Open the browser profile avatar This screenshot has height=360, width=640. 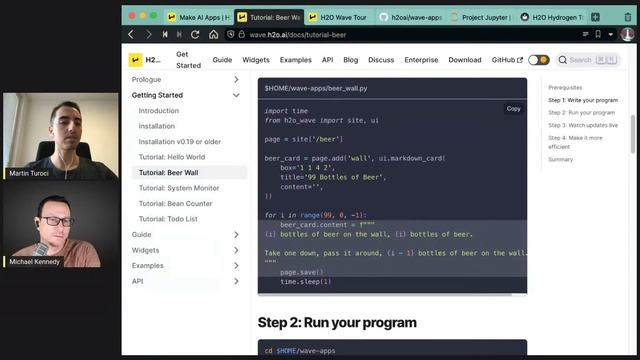coord(627,34)
